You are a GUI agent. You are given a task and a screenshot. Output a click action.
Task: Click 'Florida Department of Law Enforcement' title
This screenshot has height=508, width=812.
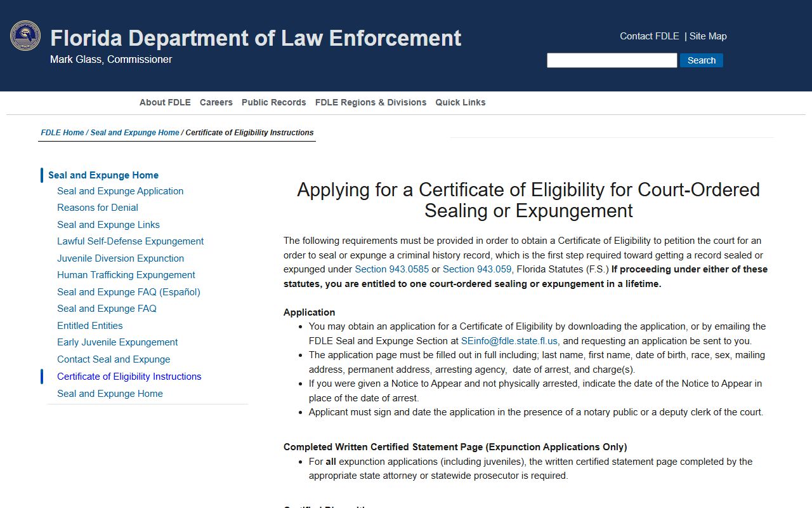click(256, 38)
